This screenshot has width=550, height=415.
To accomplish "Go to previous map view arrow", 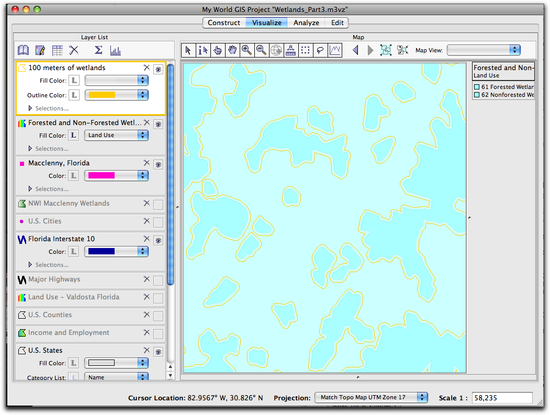I will point(355,50).
